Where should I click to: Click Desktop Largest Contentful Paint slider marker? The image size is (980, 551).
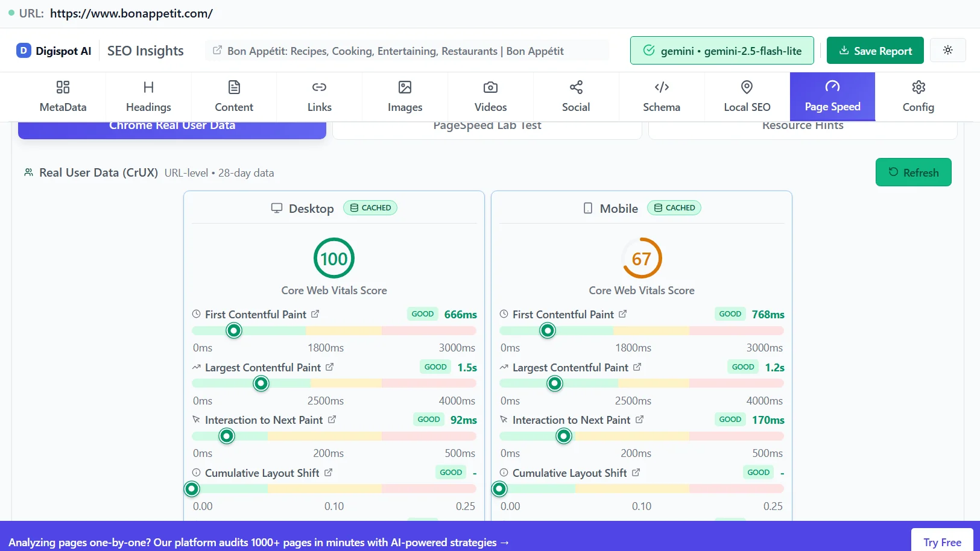point(261,383)
